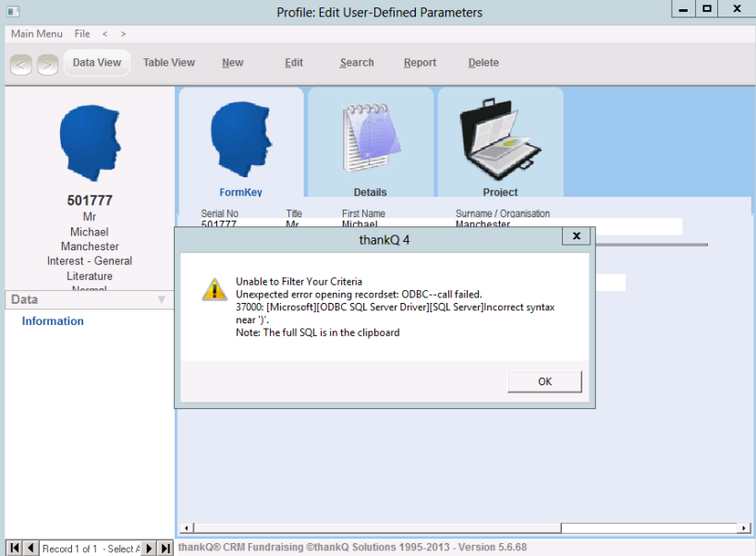This screenshot has width=756, height=556.
Task: Close the thankQ 4 error dialog
Action: click(576, 236)
